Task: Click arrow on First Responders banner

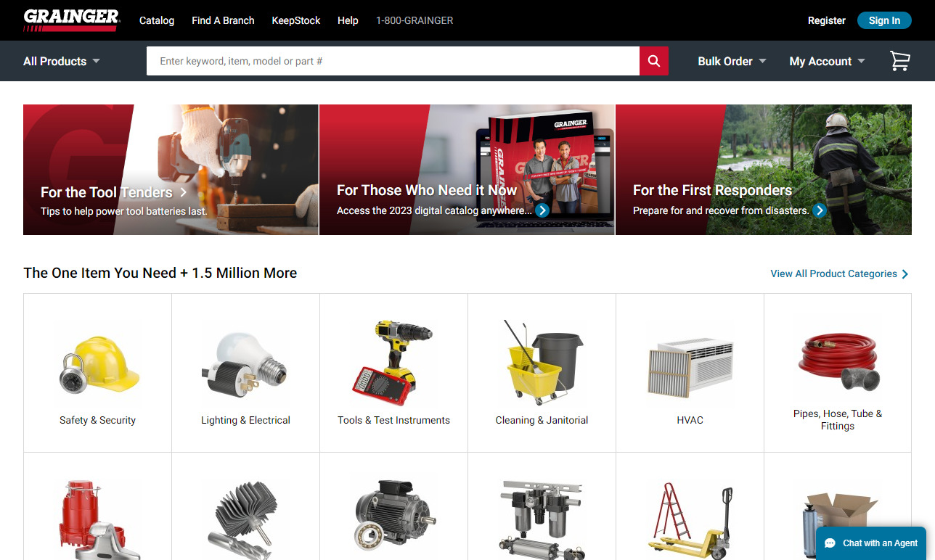Action: click(x=820, y=210)
